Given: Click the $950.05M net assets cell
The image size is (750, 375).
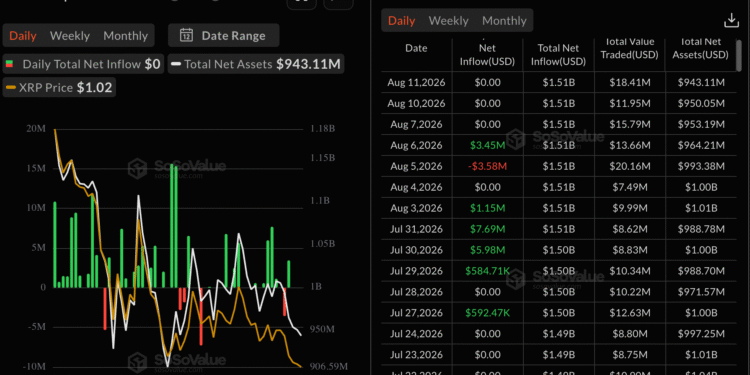Looking at the screenshot, I should coord(701,103).
